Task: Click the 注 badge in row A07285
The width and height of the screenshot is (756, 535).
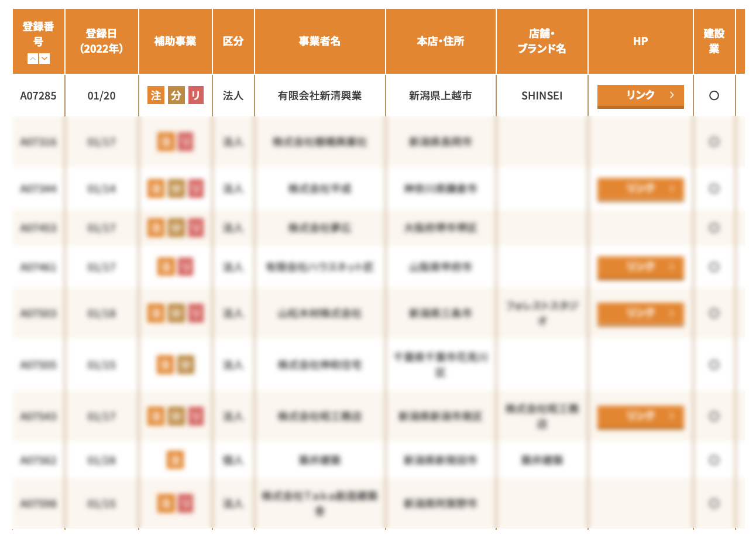Action: click(x=156, y=95)
